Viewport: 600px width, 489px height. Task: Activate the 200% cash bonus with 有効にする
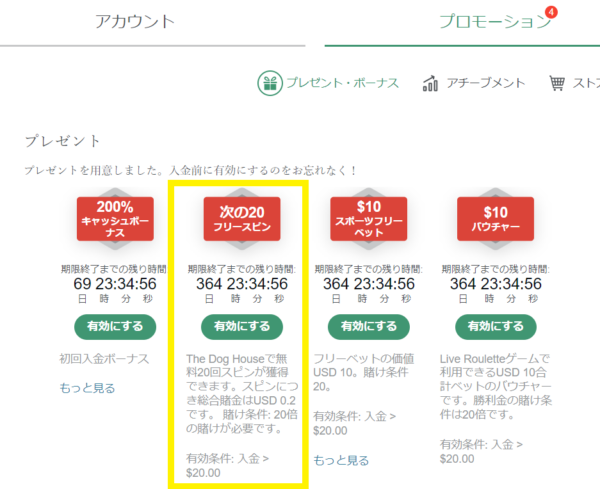coord(115,327)
